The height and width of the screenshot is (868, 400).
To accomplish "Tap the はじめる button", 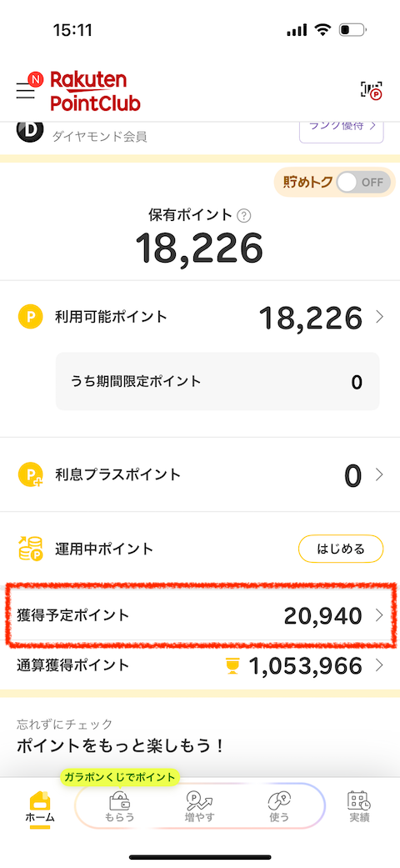I will coord(341,549).
